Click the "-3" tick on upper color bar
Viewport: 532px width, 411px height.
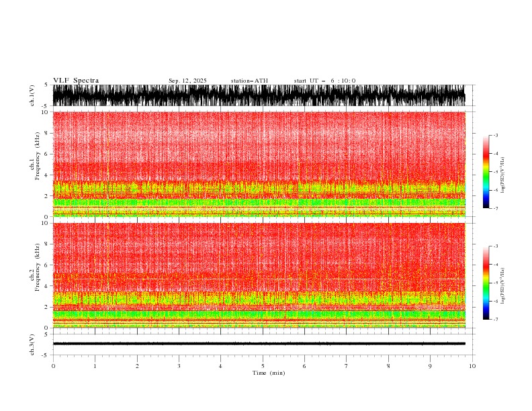pyautogui.click(x=495, y=135)
